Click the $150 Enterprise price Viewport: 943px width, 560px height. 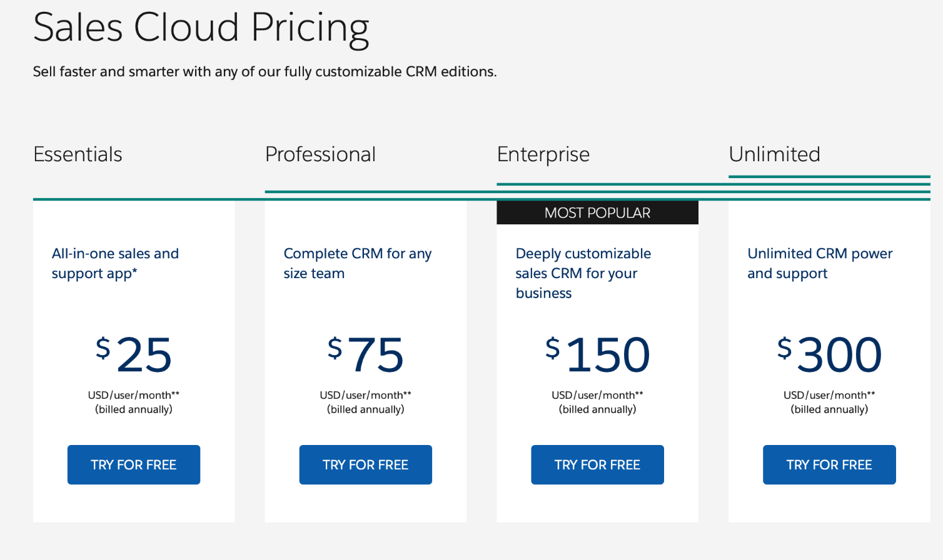597,354
